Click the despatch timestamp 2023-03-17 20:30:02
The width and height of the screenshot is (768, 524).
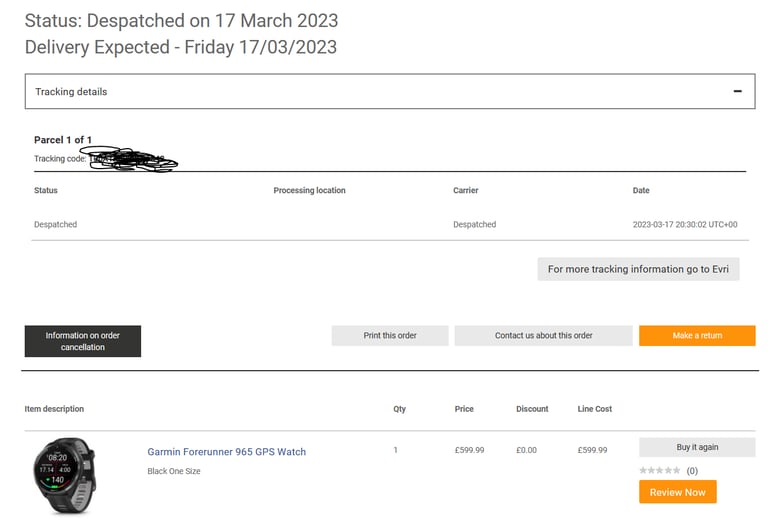685,225
